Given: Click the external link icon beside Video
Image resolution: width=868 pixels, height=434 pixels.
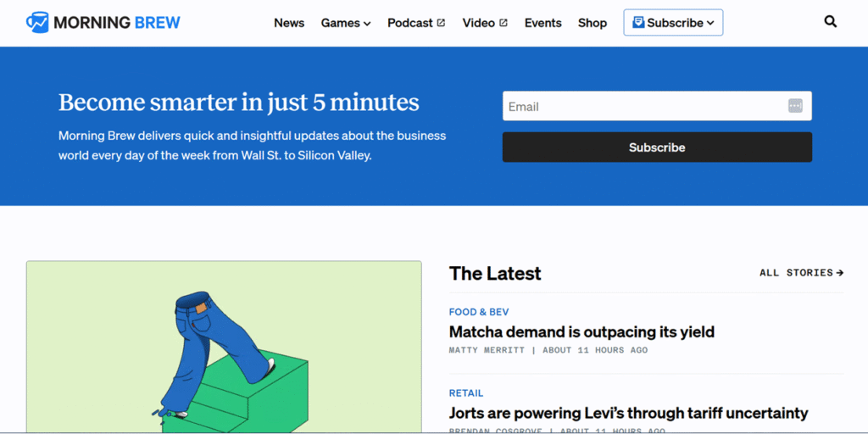Looking at the screenshot, I should coord(504,23).
